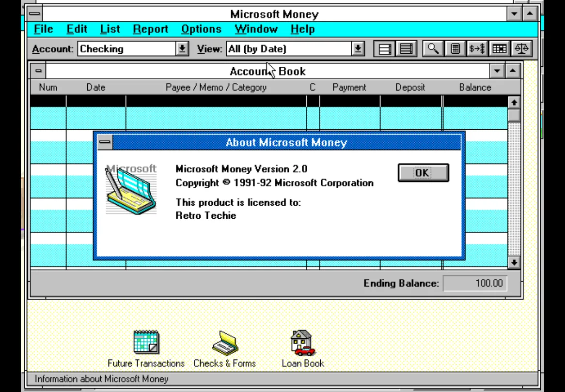The height and width of the screenshot is (392, 565).
Task: Click the Microsoft Money checkbook logo
Action: pos(131,189)
